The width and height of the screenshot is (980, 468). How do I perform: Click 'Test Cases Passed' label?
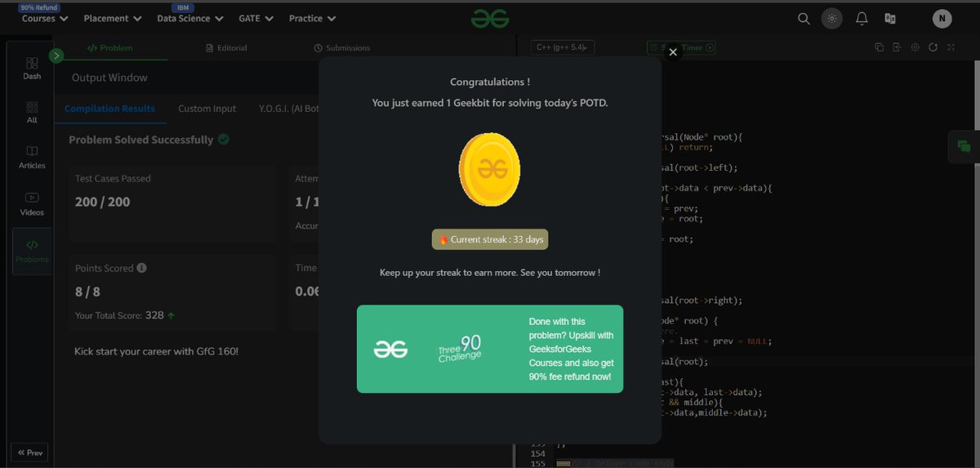pos(113,178)
